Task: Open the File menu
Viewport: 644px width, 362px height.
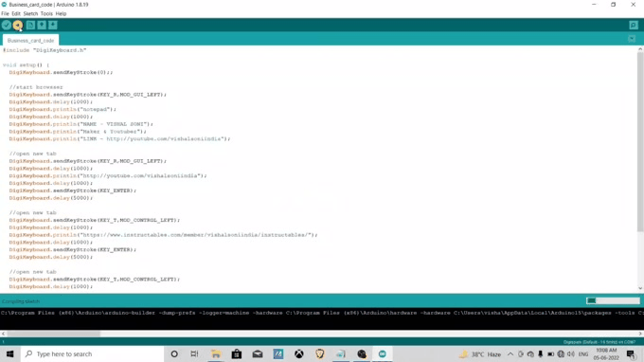Action: (5, 13)
